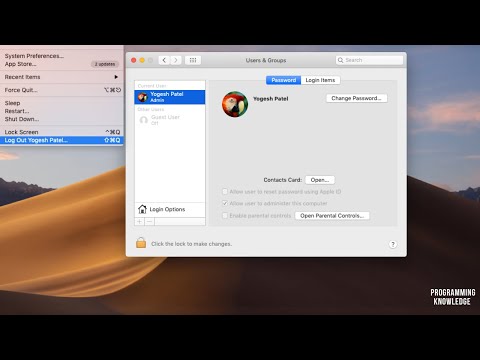480x360 pixels.
Task: Expand Recent Items submenu arrow
Action: pos(116,77)
